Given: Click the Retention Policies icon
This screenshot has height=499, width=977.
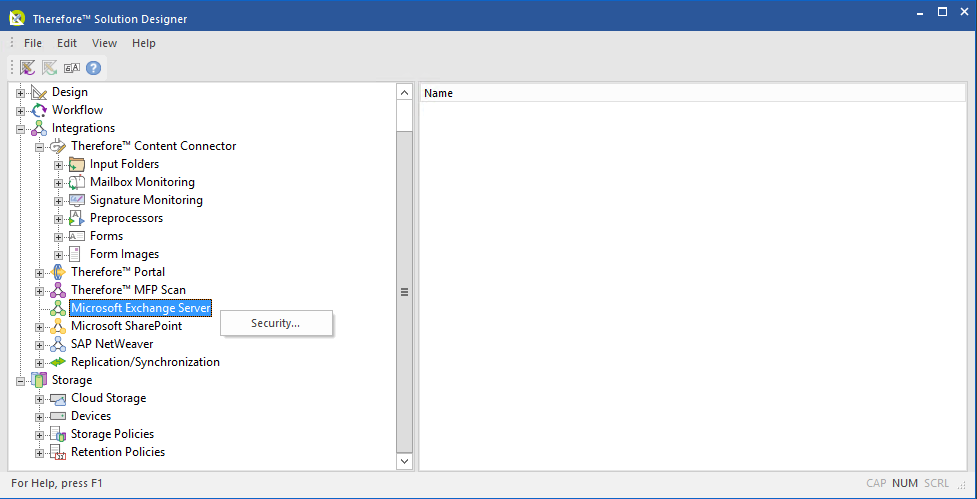Looking at the screenshot, I should click(x=58, y=452).
